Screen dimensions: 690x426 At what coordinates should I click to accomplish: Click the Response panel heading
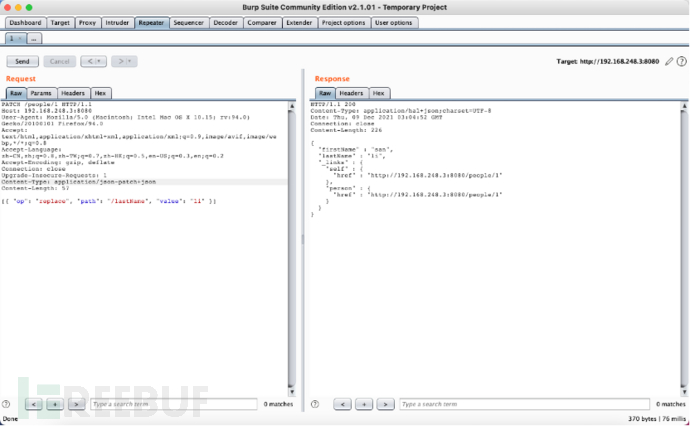pyautogui.click(x=332, y=79)
